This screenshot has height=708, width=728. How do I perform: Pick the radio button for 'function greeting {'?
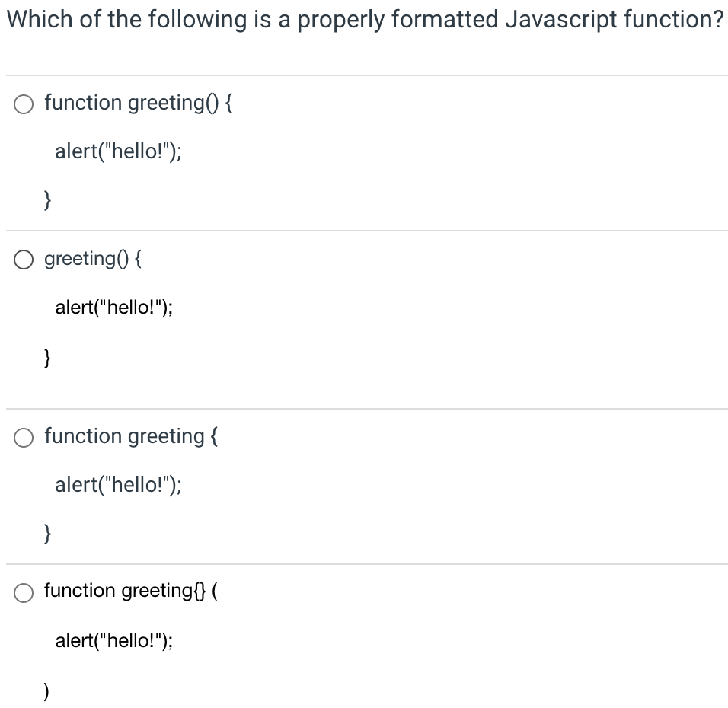[x=24, y=438]
